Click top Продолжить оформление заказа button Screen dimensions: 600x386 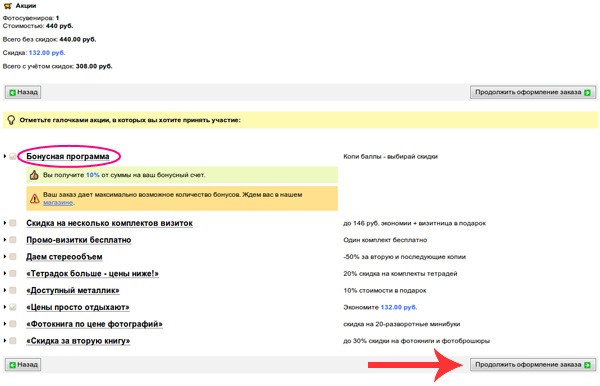[x=533, y=92]
